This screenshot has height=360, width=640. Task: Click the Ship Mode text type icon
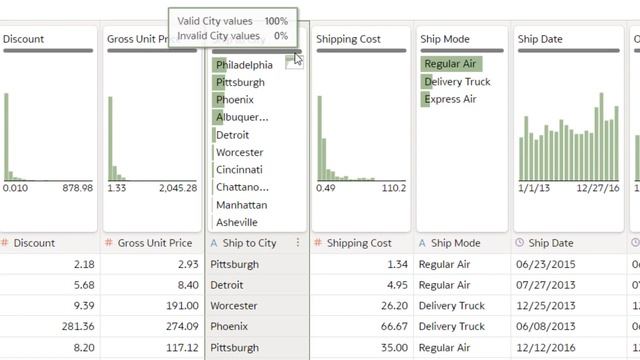tap(422, 243)
